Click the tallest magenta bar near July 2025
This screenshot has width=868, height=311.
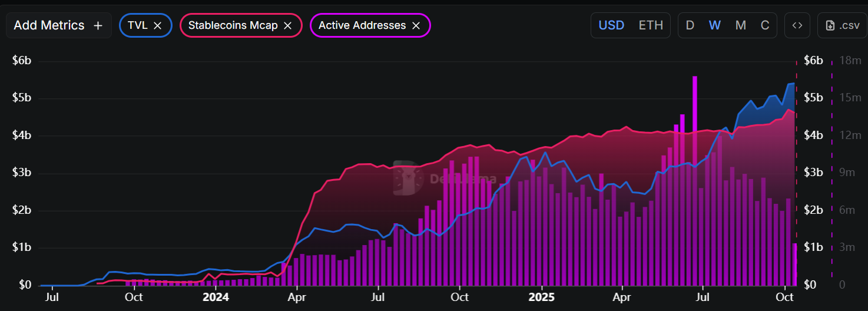coord(695,177)
